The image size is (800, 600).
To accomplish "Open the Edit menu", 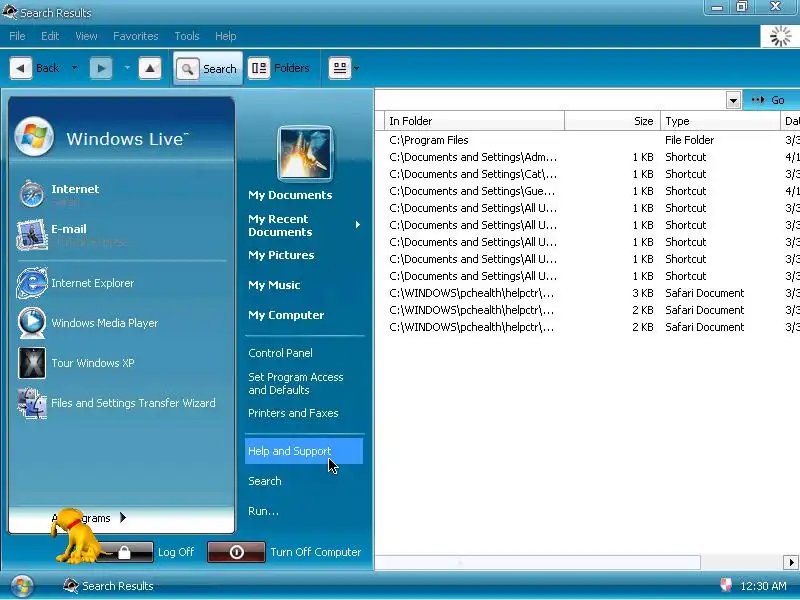I will pyautogui.click(x=50, y=36).
